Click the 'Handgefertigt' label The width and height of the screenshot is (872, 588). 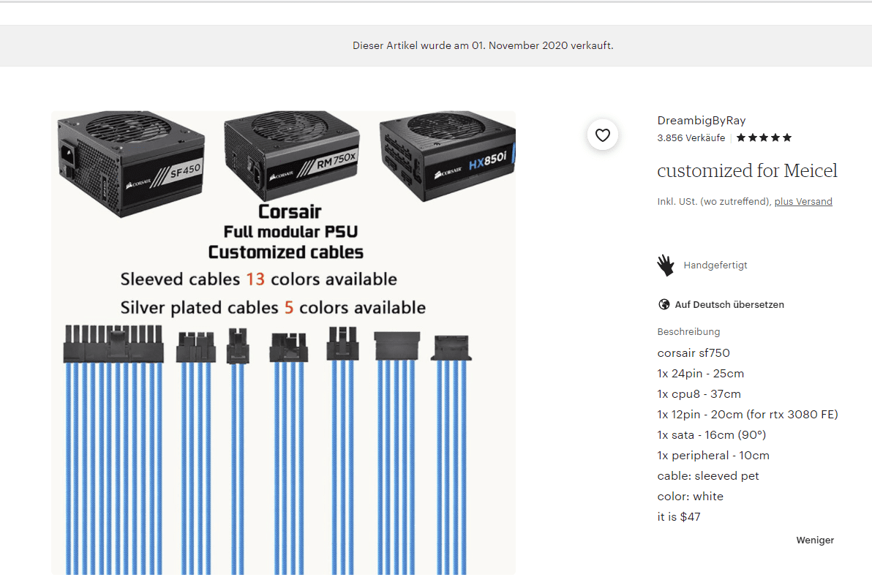715,265
